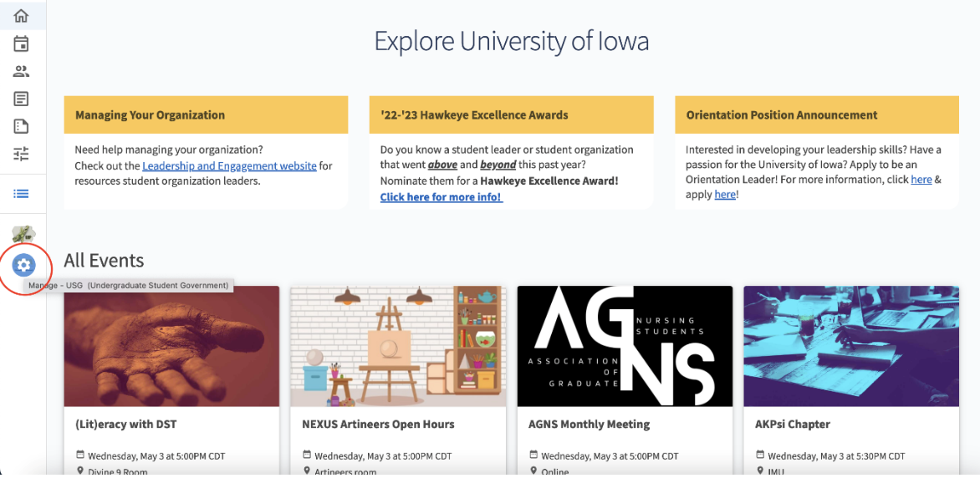This screenshot has width=980, height=478.
Task: Click the 'here' link to apply
Action: [725, 195]
